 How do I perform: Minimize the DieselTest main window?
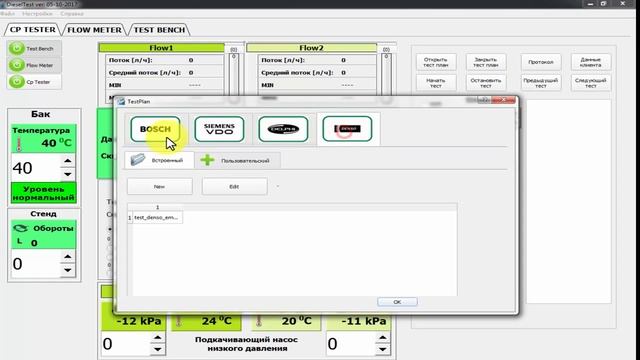pos(591,4)
